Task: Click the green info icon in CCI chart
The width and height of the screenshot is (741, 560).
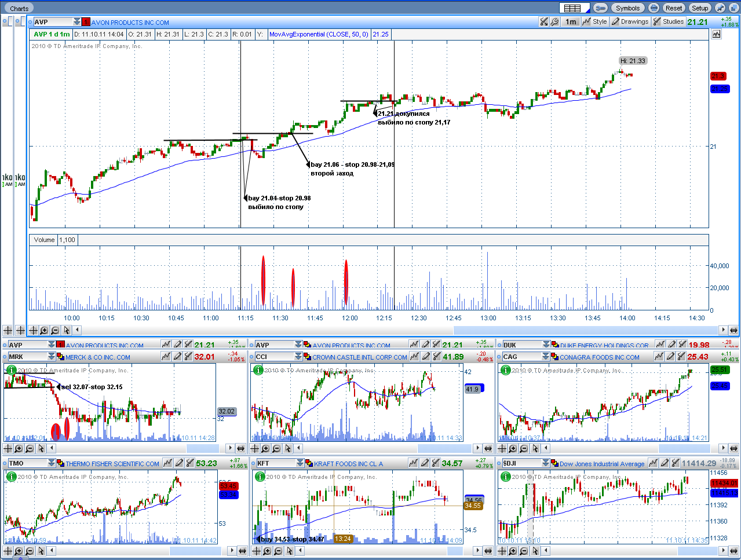Action: pos(258,370)
